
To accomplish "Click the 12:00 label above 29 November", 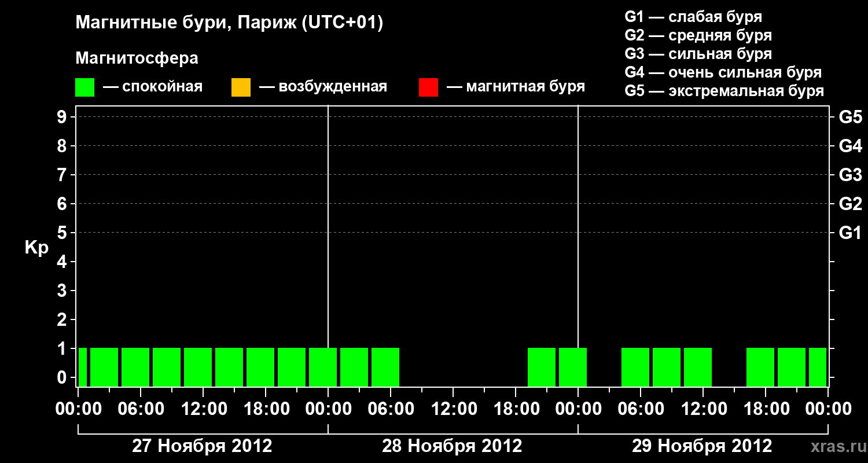I will 703,409.
